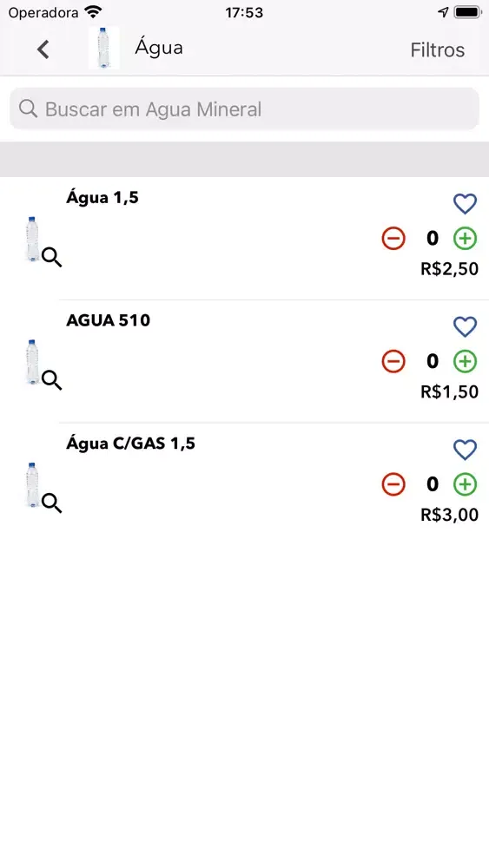Viewport: 489px width, 868px height.
Task: Tap the Água category bottle thumbnail in header
Action: (x=104, y=49)
